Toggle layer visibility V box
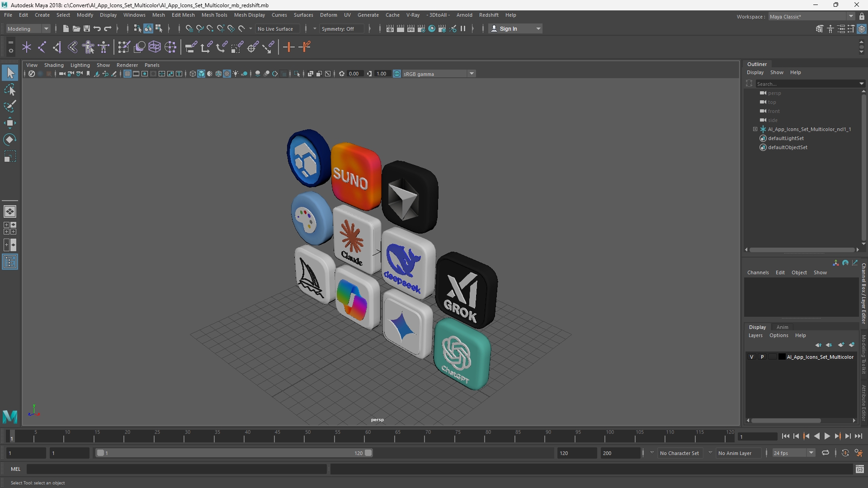 click(752, 357)
